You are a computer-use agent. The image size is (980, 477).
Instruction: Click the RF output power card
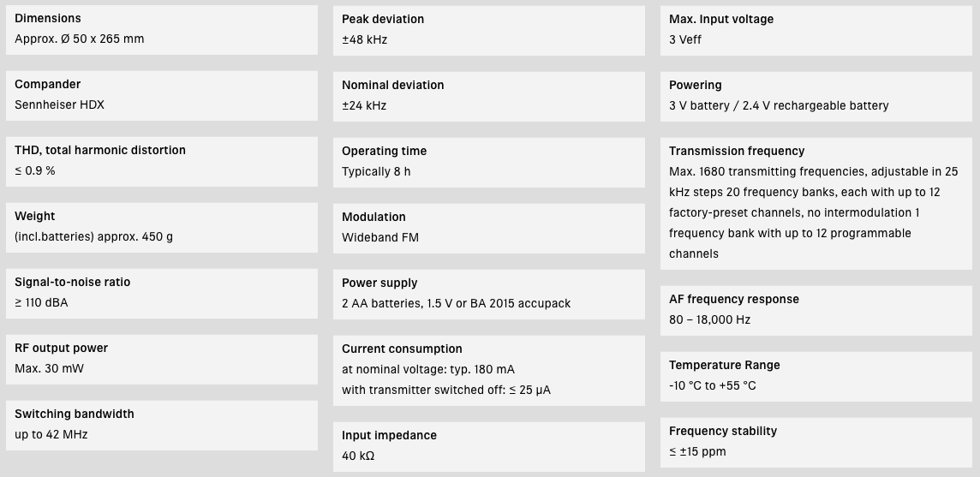162,359
